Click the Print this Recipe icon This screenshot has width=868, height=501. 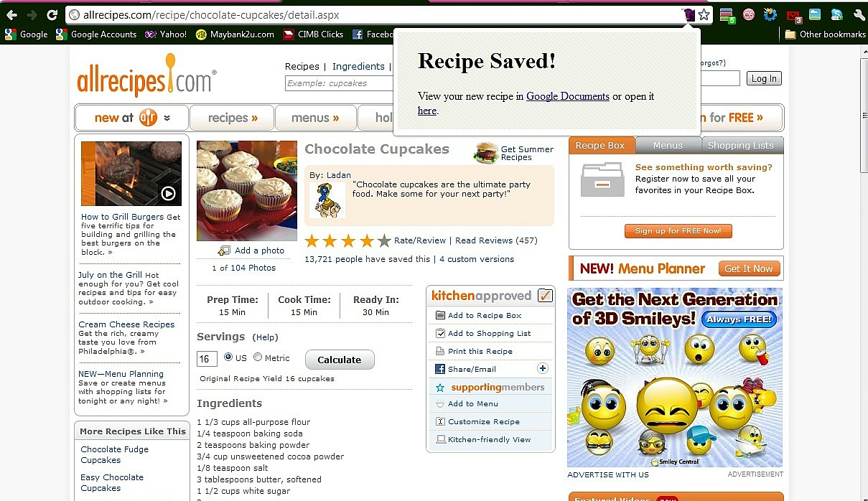click(440, 351)
